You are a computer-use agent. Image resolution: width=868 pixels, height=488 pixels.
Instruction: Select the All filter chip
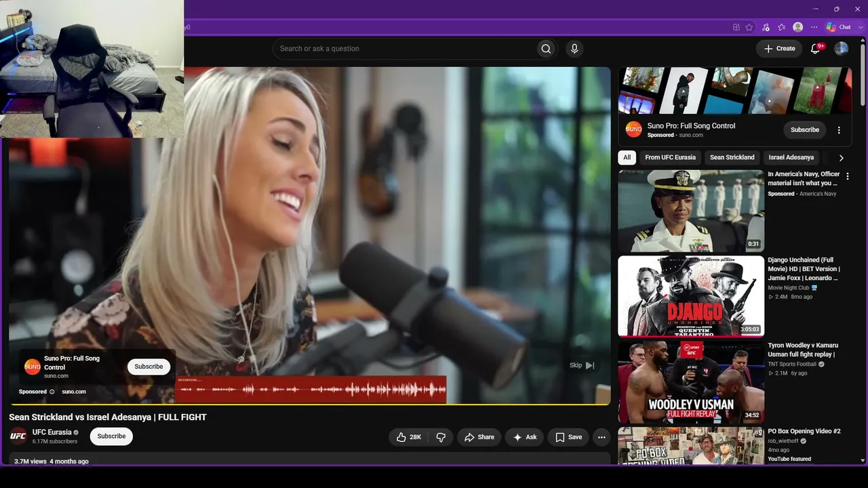(x=627, y=157)
